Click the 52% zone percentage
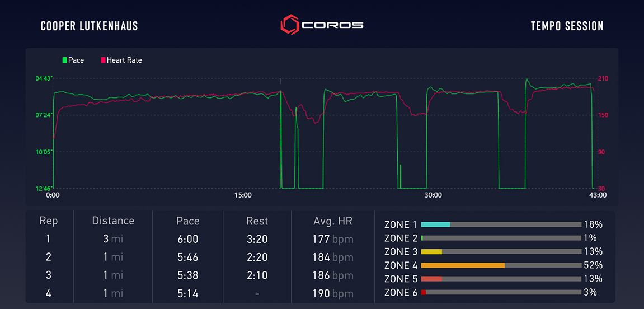Image resolution: width=644 pixels, height=309 pixels. [593, 265]
